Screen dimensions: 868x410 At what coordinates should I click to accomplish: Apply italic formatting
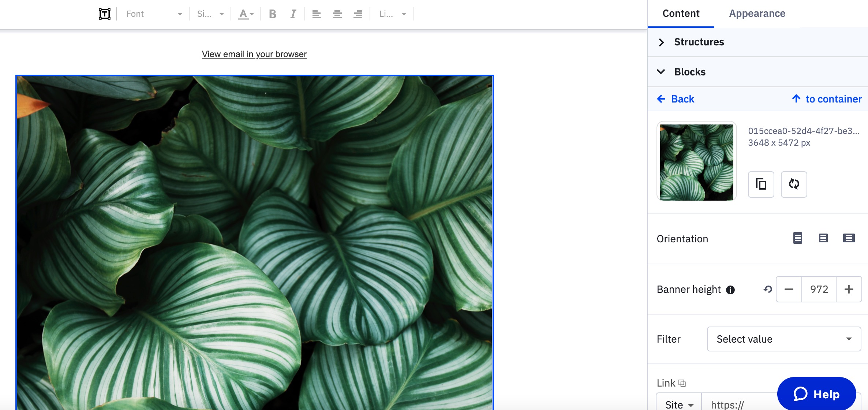(x=292, y=14)
